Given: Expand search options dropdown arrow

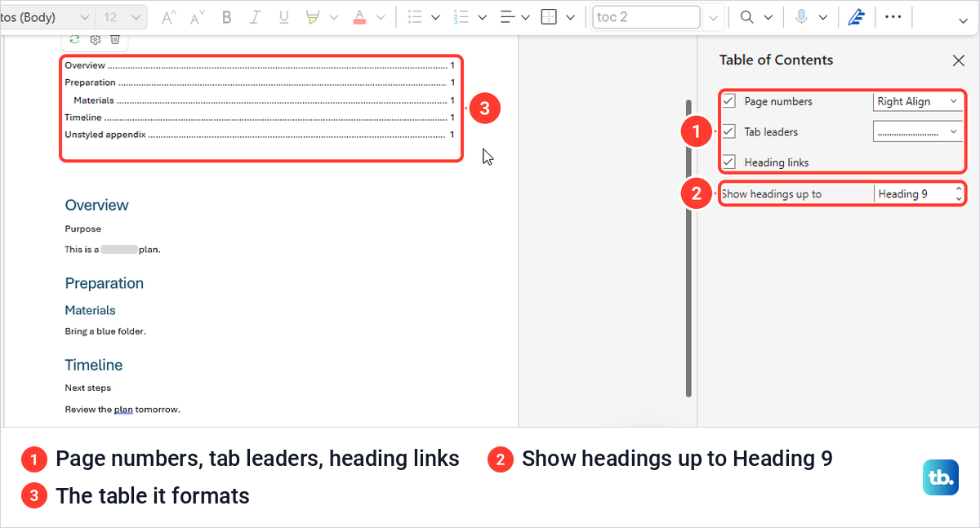Looking at the screenshot, I should 768,17.
